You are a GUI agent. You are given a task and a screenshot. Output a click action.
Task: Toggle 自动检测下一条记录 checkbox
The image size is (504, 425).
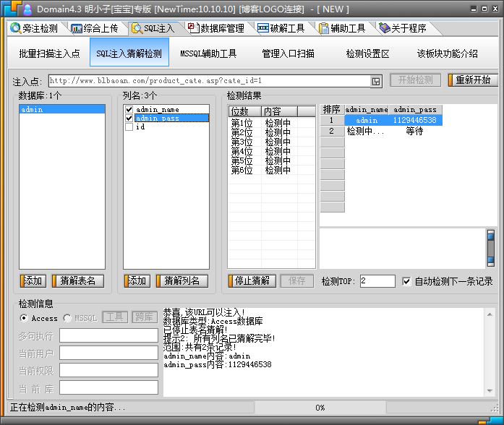point(406,281)
